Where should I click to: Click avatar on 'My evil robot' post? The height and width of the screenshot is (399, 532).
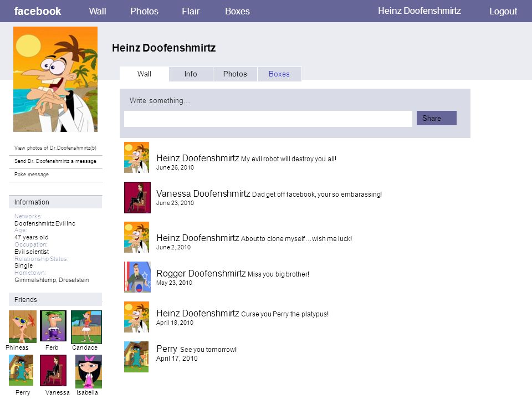[136, 157]
